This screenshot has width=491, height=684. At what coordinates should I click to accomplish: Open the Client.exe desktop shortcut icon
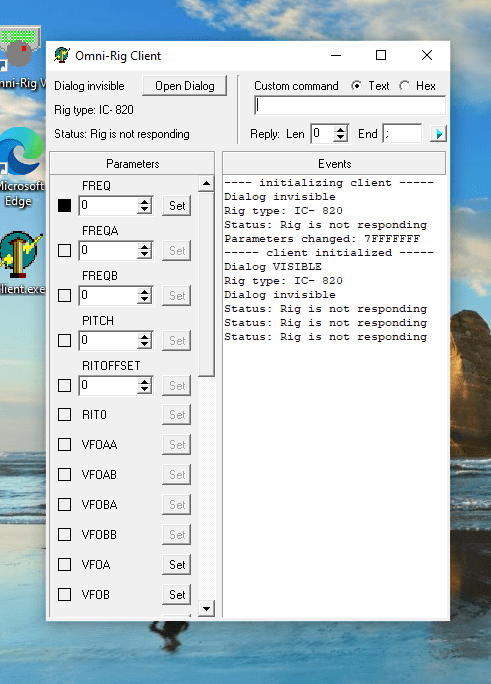coord(20,263)
